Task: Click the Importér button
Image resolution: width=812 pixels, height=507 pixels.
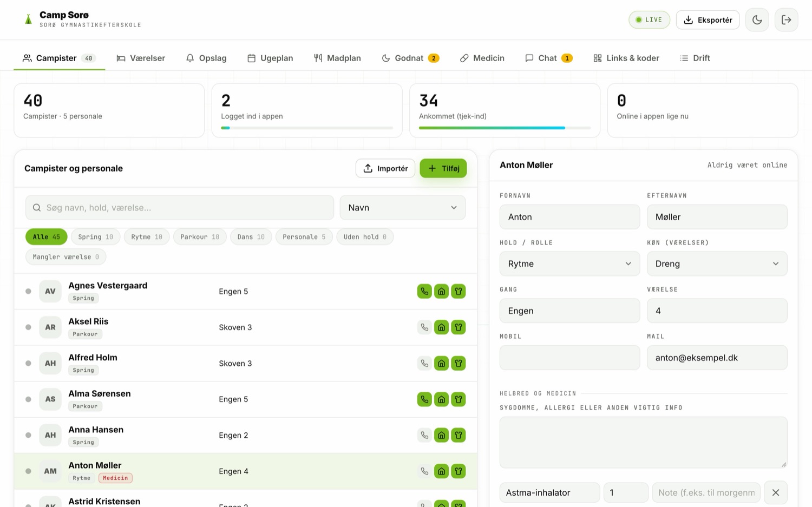Action: pyautogui.click(x=385, y=168)
